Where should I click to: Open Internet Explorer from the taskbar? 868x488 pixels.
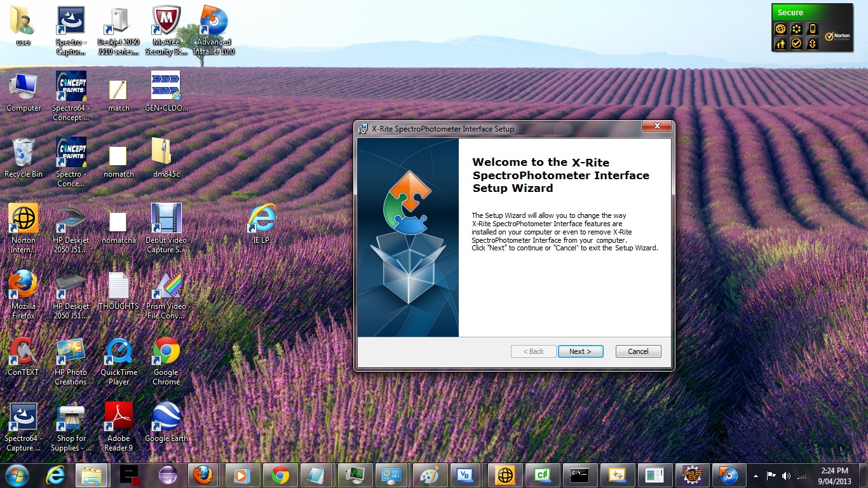point(55,475)
